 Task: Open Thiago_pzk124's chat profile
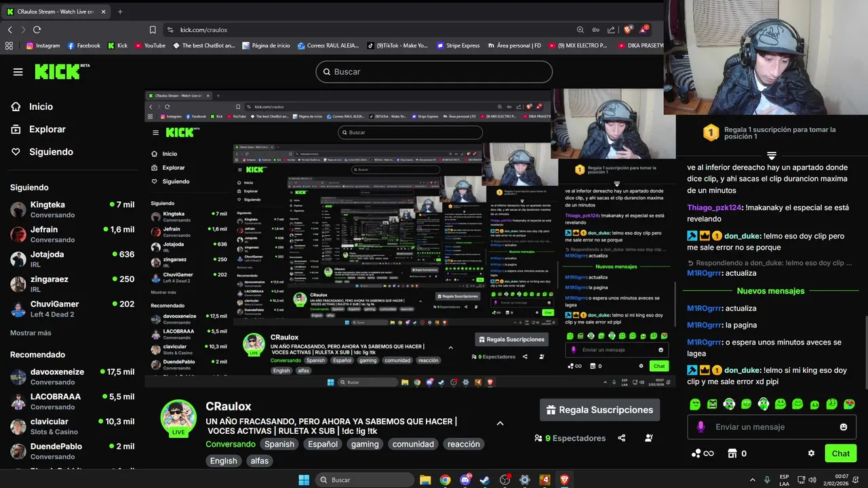click(714, 208)
